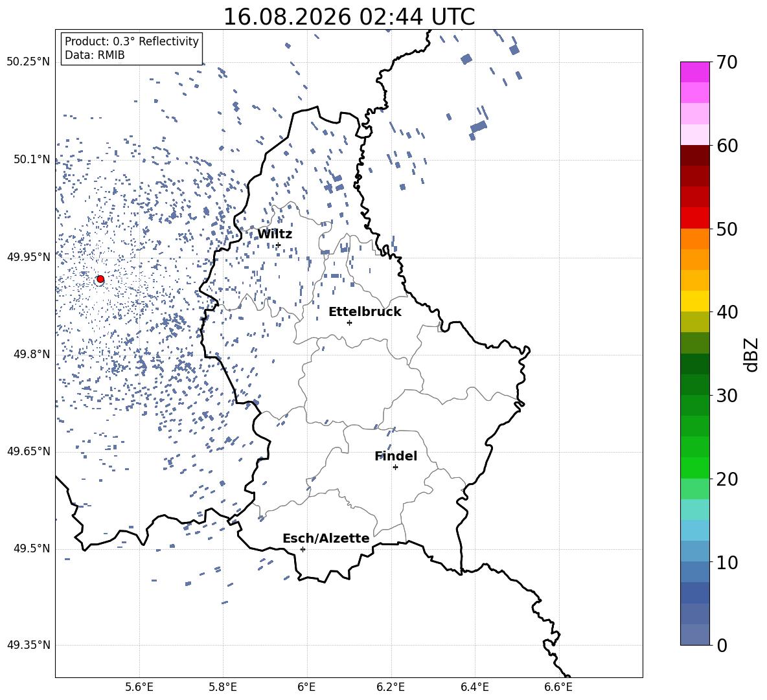Click the Wiltz city label

[275, 234]
